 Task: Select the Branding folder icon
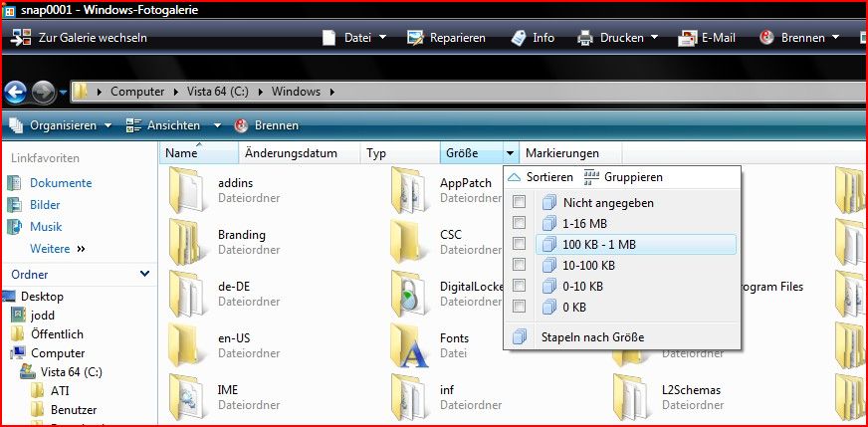pyautogui.click(x=186, y=242)
